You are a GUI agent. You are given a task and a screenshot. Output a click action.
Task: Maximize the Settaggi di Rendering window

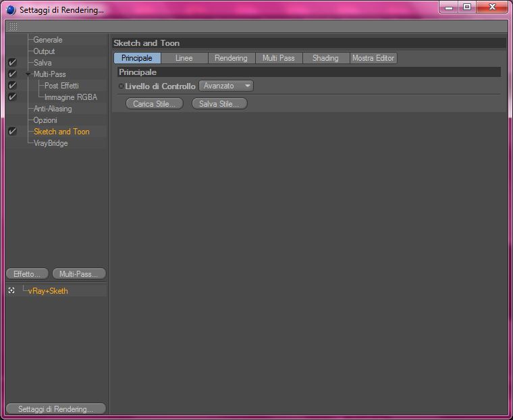467,7
